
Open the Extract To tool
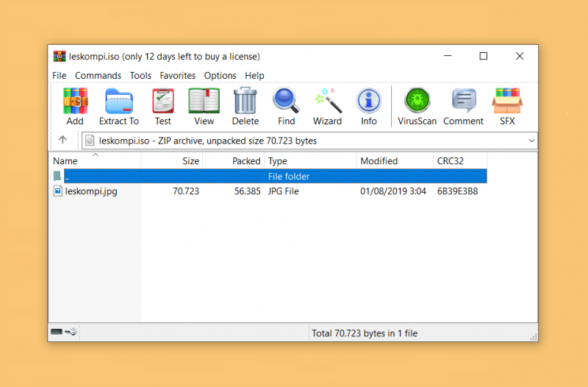tap(119, 107)
